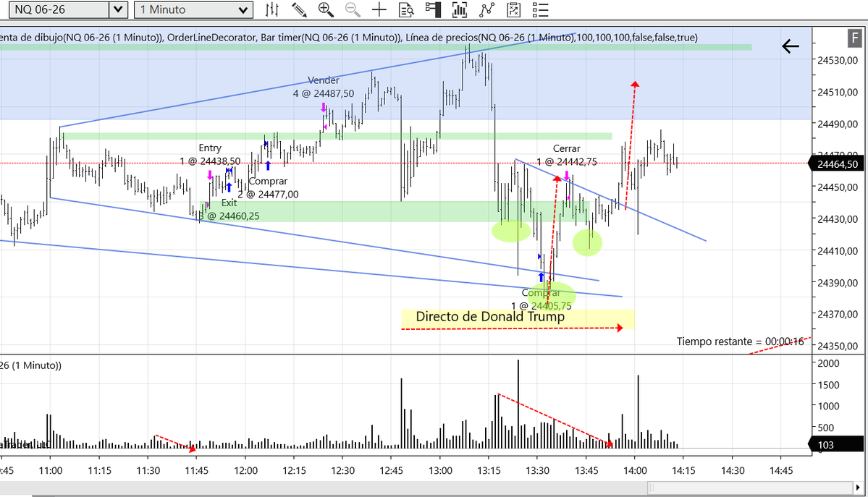Open the chart properties list icon
This screenshot has width=868, height=497.
(540, 9)
